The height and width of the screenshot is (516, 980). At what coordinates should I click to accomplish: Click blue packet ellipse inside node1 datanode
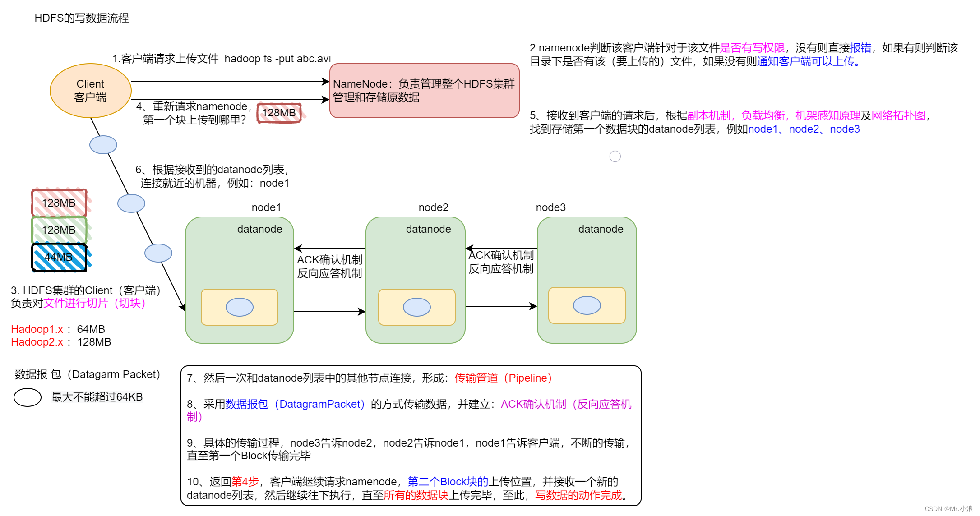click(x=239, y=307)
